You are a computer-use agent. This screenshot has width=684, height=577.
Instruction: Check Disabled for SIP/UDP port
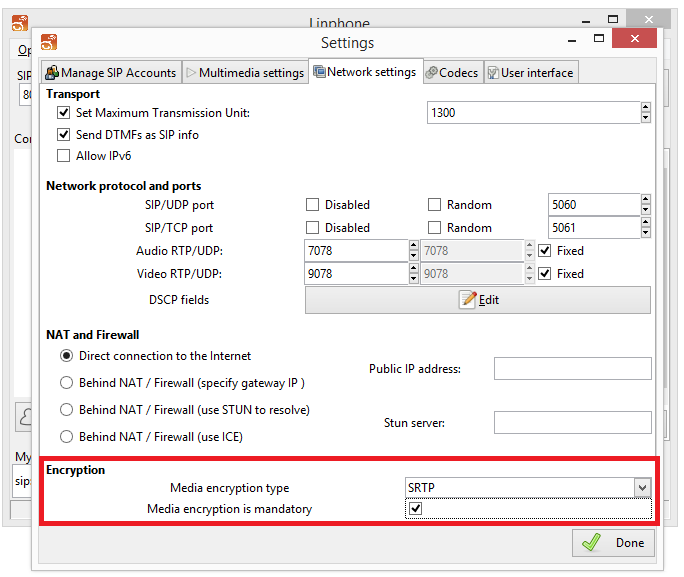(312, 205)
